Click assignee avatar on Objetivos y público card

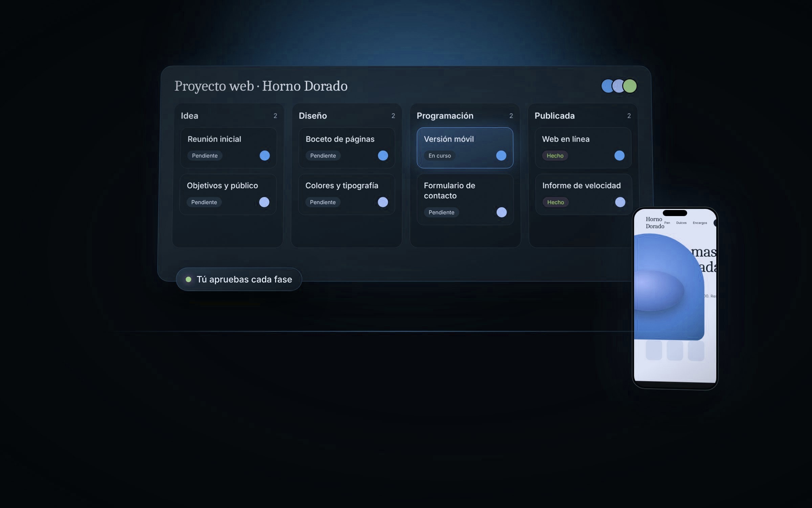pos(264,202)
